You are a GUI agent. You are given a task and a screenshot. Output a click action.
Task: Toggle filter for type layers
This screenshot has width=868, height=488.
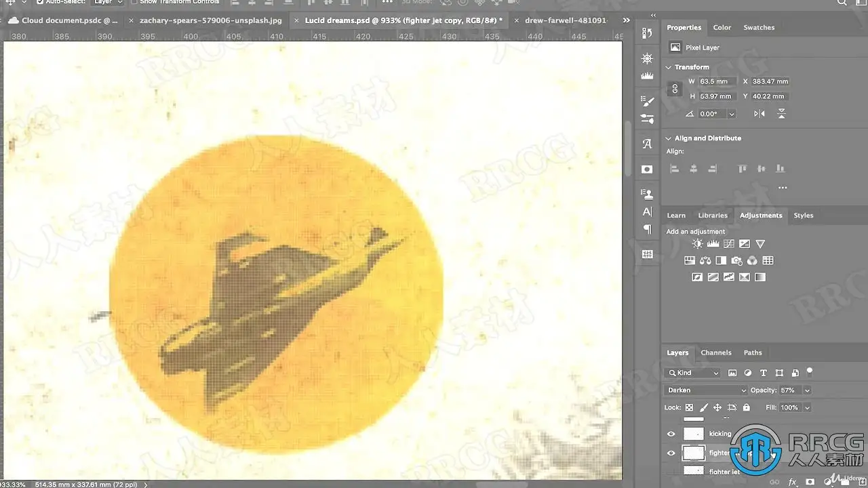click(x=764, y=373)
